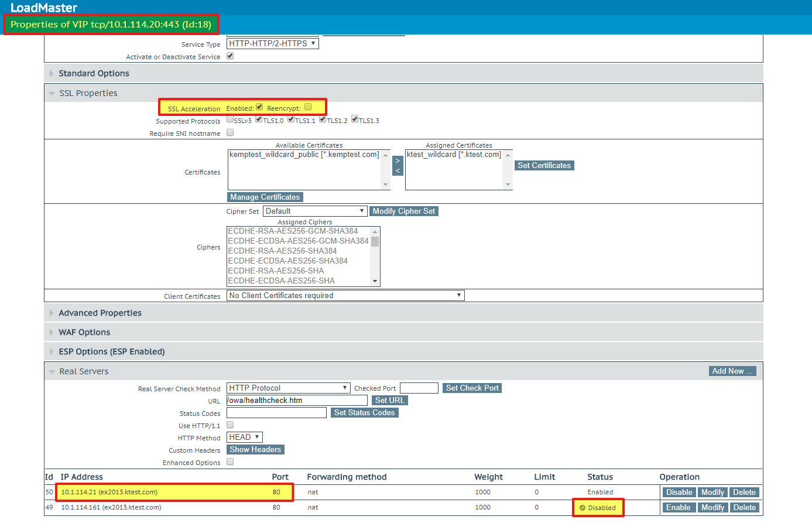Enable the Reencrypt checkbox
This screenshot has height=523, width=812.
tap(308, 107)
